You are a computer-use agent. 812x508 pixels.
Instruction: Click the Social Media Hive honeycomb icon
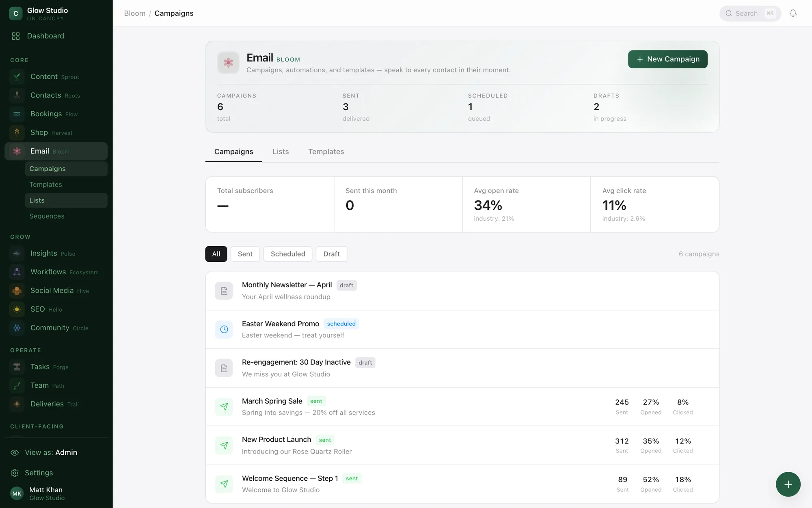click(x=17, y=291)
